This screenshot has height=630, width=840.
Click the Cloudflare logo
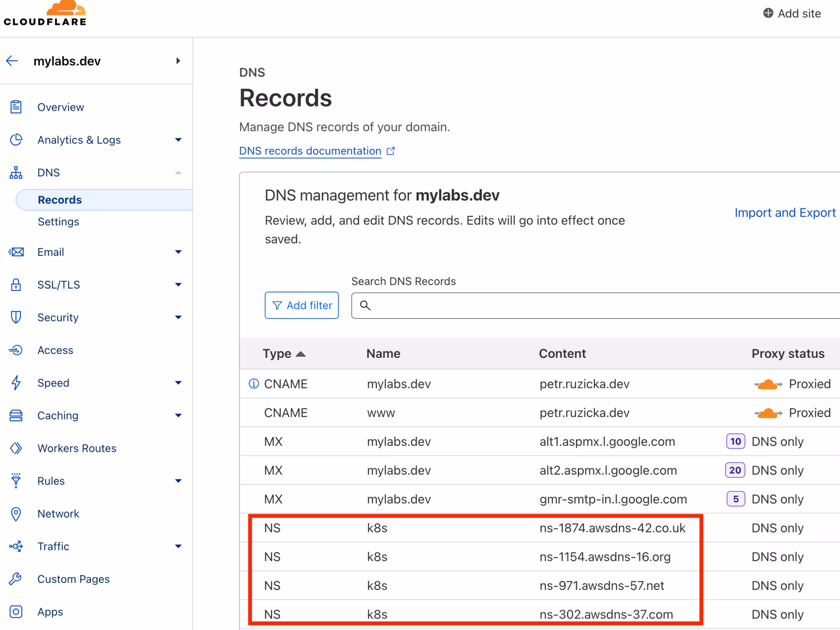click(45, 14)
